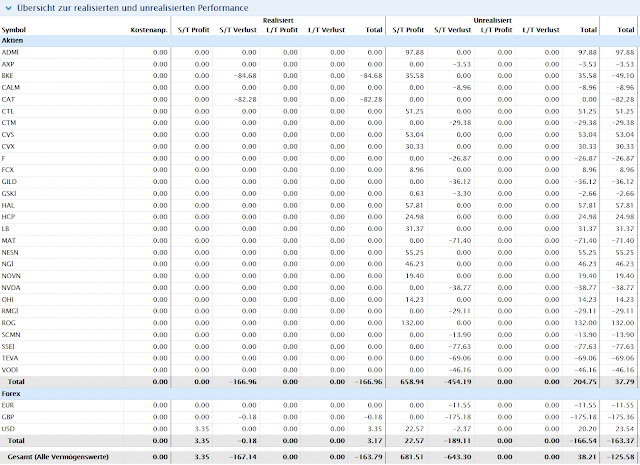This screenshot has height=465, width=640.
Task: Select the HAL symbol cell
Action: pos(8,205)
